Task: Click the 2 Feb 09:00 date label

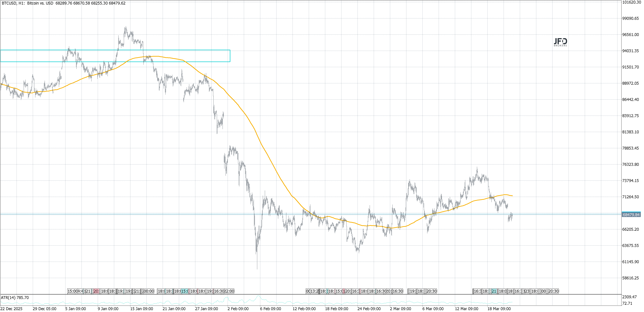Action: pos(238,309)
